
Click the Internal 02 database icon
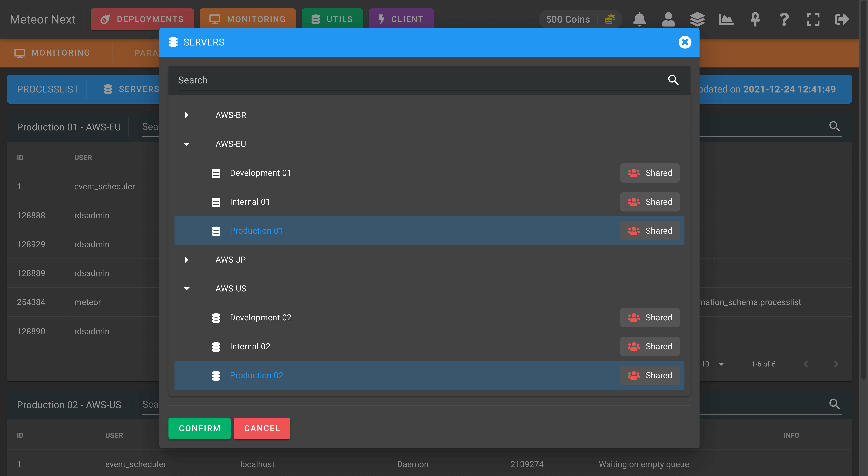tap(216, 347)
